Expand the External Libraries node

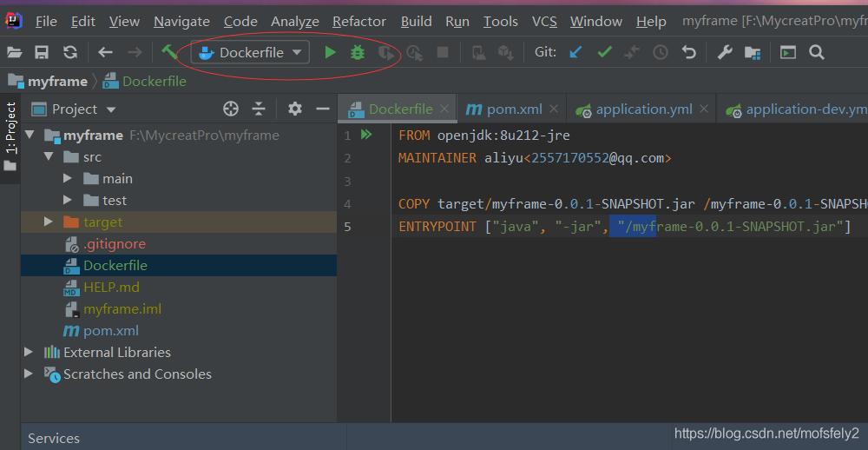[29, 352]
